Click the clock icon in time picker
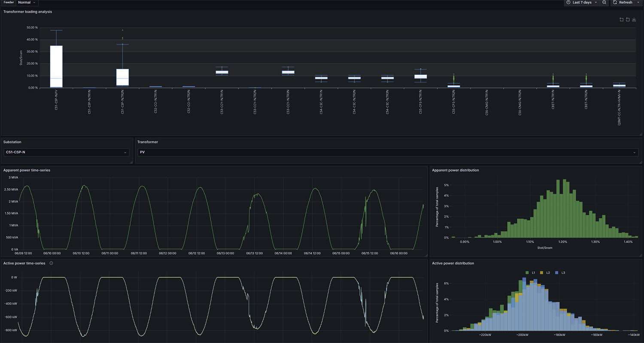644x343 pixels. coord(568,3)
